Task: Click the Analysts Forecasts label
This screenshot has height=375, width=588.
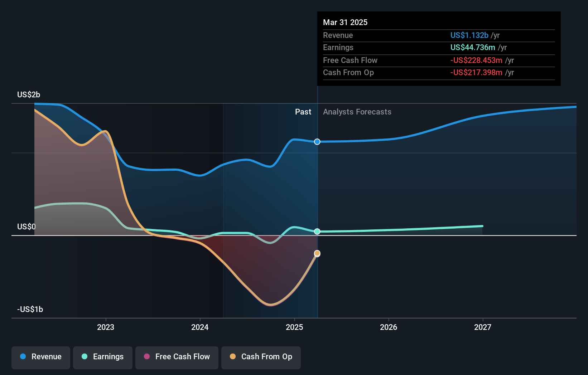Action: point(357,112)
